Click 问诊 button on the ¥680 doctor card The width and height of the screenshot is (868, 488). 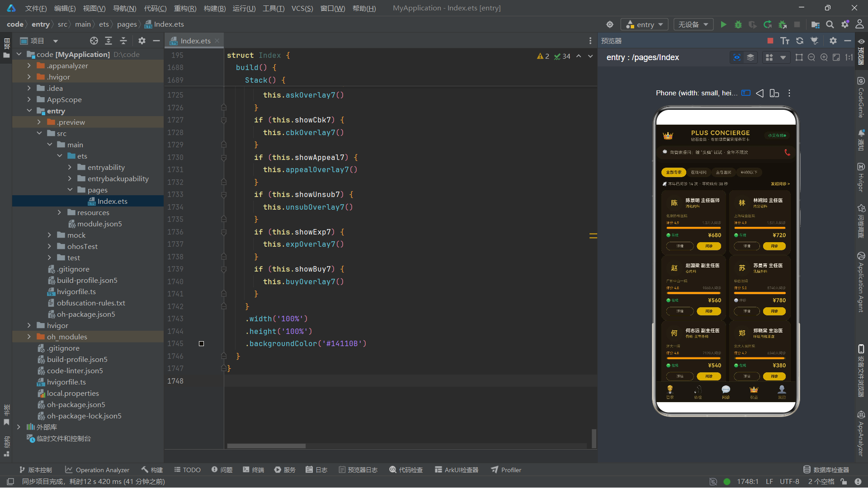(709, 246)
